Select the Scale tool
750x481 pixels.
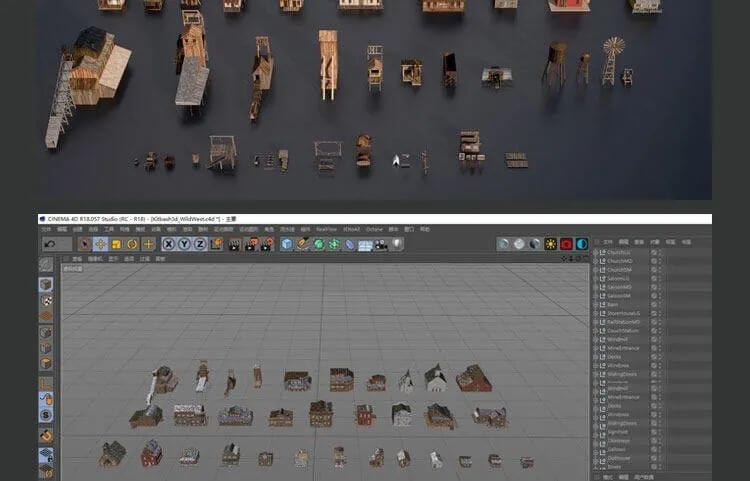click(117, 243)
